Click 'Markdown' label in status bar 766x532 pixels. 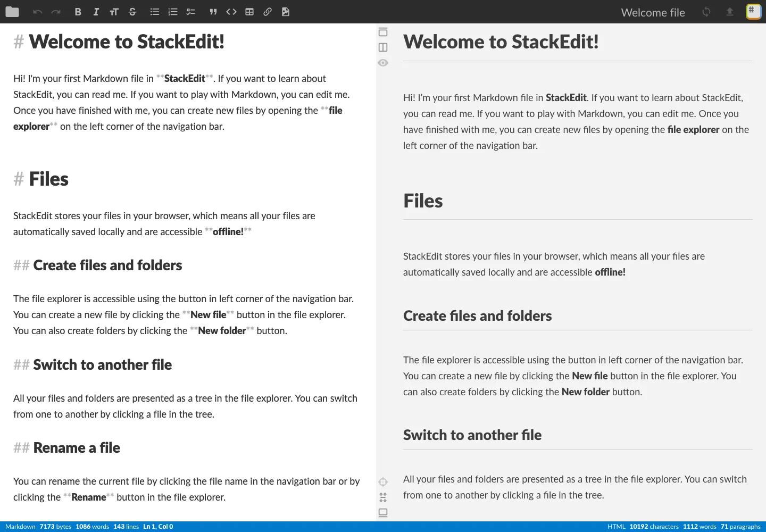point(20,527)
